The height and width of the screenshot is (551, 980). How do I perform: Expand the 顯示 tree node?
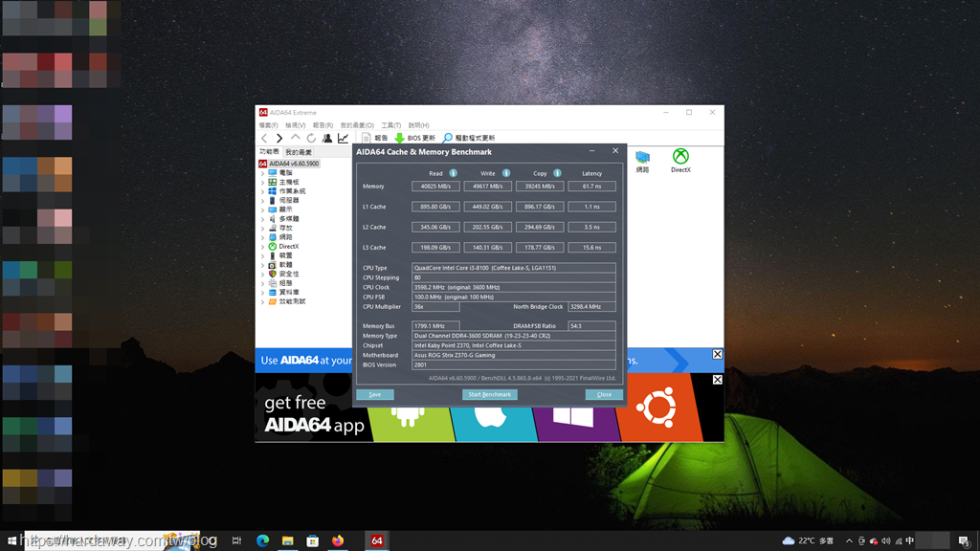pyautogui.click(x=262, y=209)
